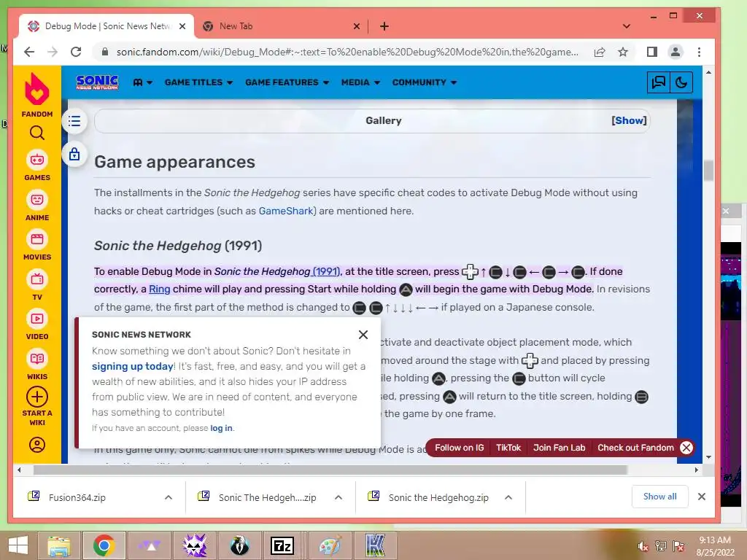
Task: Expand the Explore book icon menu
Action: coord(142,82)
